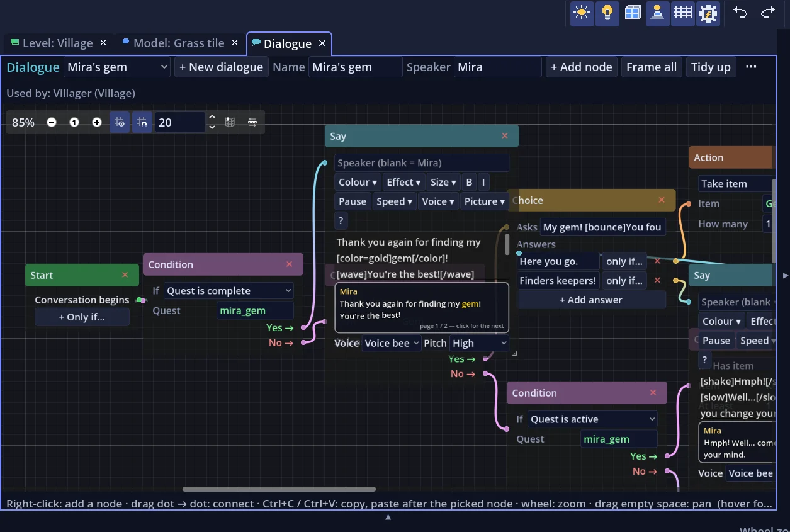Click the Only if... button in Start node
Viewport: 790px width, 532px height.
(82, 317)
